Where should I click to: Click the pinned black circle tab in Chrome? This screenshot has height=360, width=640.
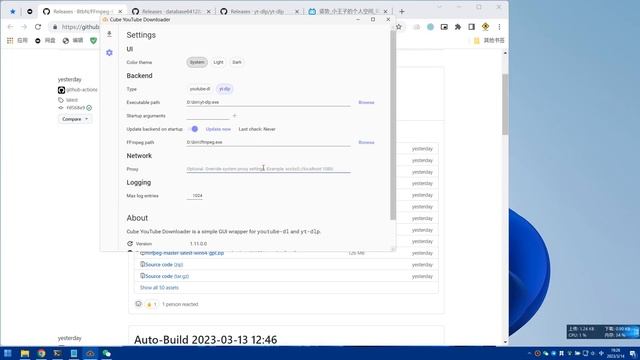tap(29, 11)
